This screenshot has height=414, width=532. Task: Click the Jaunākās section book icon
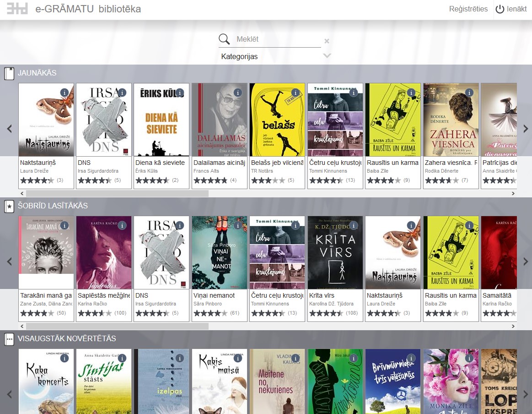click(9, 73)
